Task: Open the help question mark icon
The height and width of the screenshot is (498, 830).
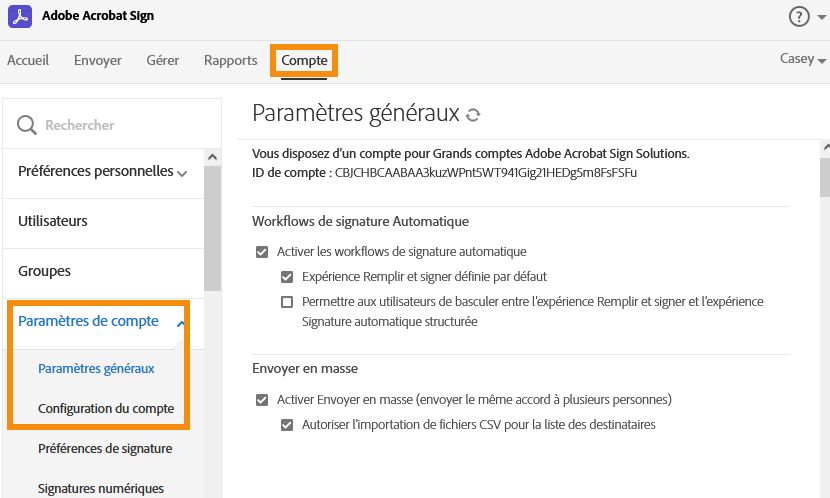Action: click(x=799, y=16)
